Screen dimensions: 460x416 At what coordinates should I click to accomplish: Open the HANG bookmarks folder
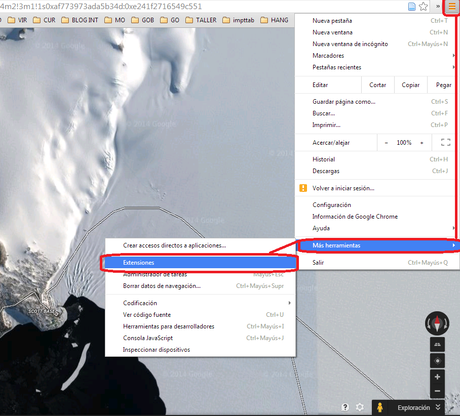coord(274,20)
